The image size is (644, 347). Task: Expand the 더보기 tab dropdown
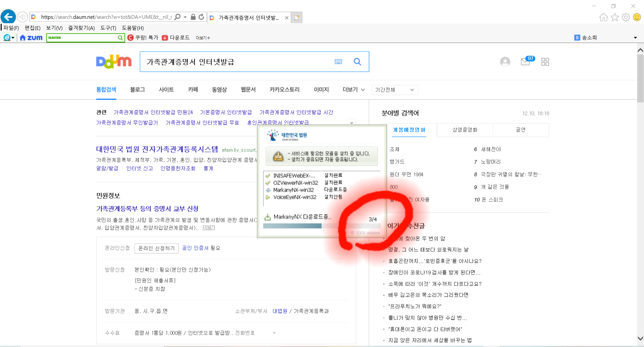pyautogui.click(x=354, y=90)
